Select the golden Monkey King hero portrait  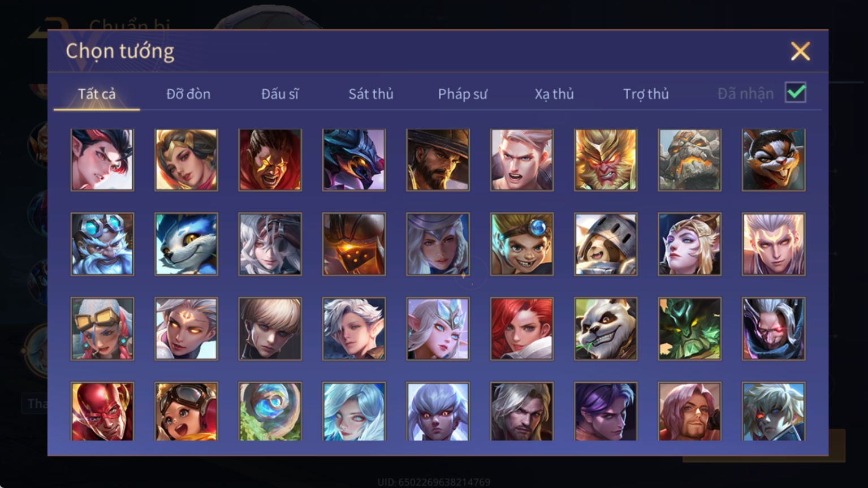point(606,159)
